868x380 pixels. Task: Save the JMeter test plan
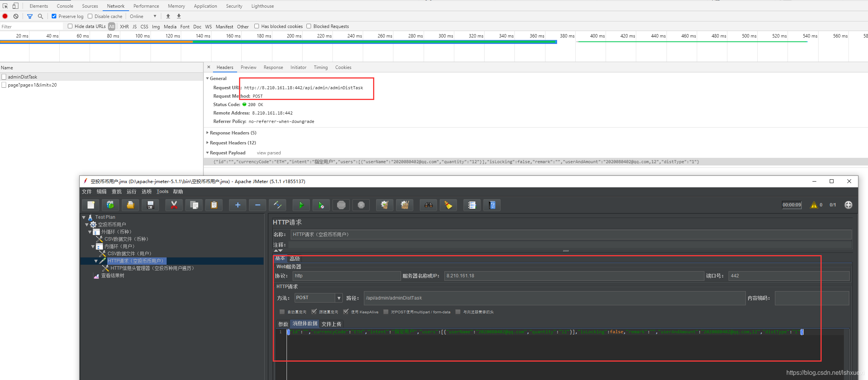151,205
